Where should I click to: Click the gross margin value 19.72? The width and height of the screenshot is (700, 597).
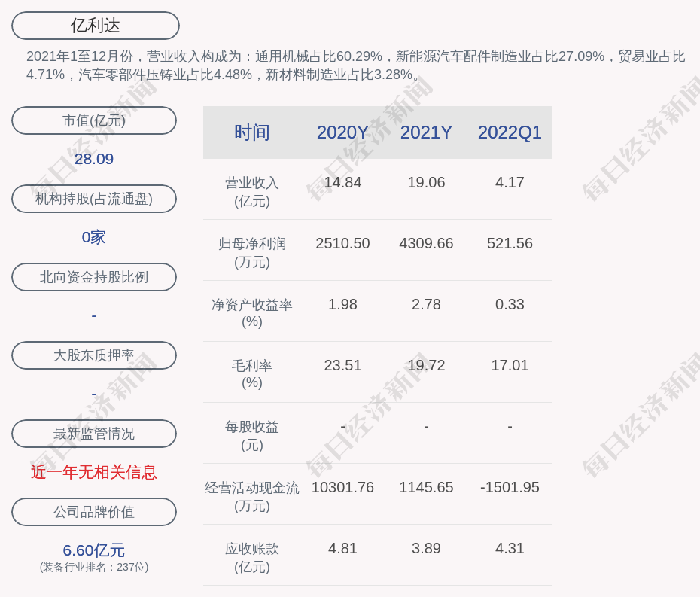pos(426,365)
